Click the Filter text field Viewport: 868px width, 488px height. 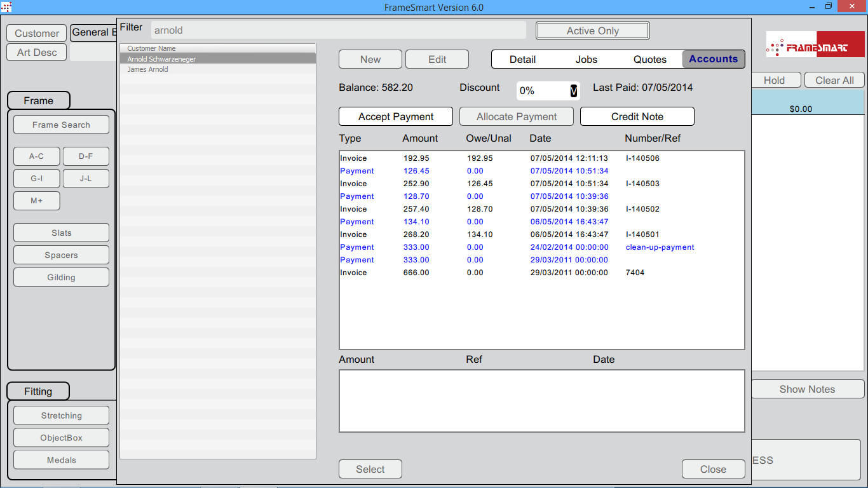point(338,30)
